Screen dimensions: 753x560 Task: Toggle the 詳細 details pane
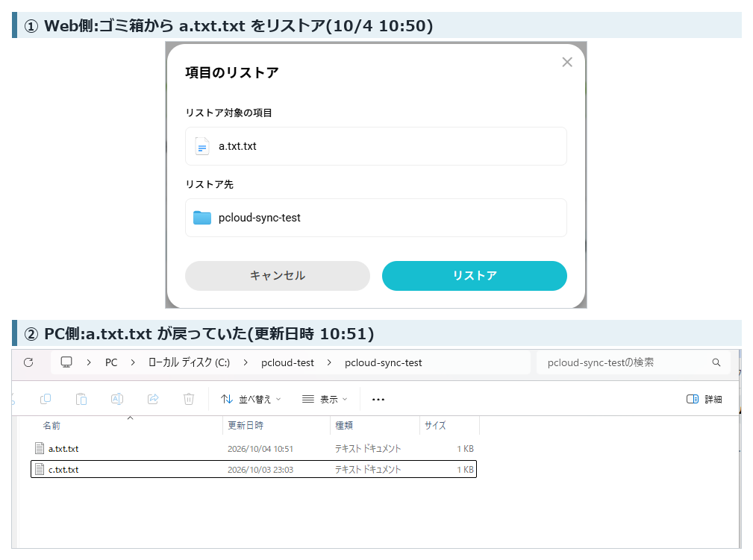pos(704,399)
